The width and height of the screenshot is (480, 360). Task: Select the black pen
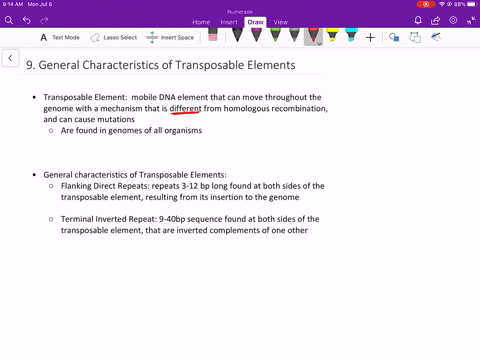(x=237, y=35)
